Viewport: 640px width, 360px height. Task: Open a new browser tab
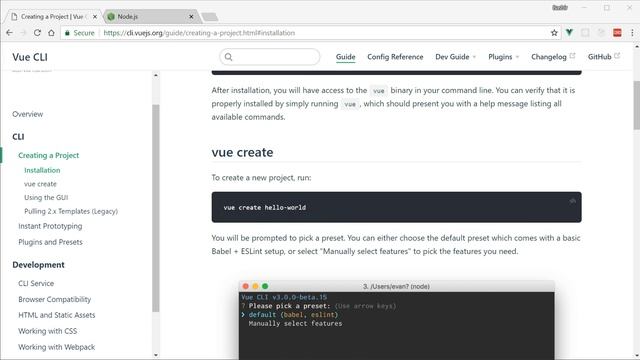tap(210, 17)
